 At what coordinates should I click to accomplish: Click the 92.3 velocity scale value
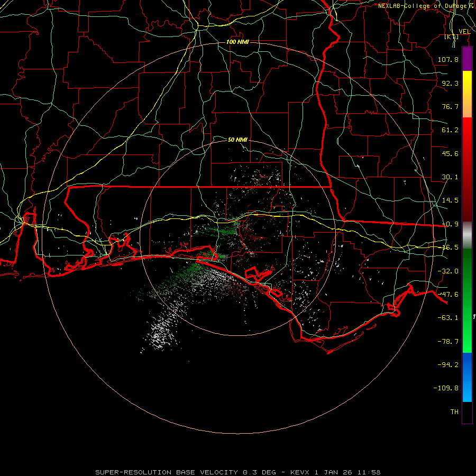[x=450, y=83]
